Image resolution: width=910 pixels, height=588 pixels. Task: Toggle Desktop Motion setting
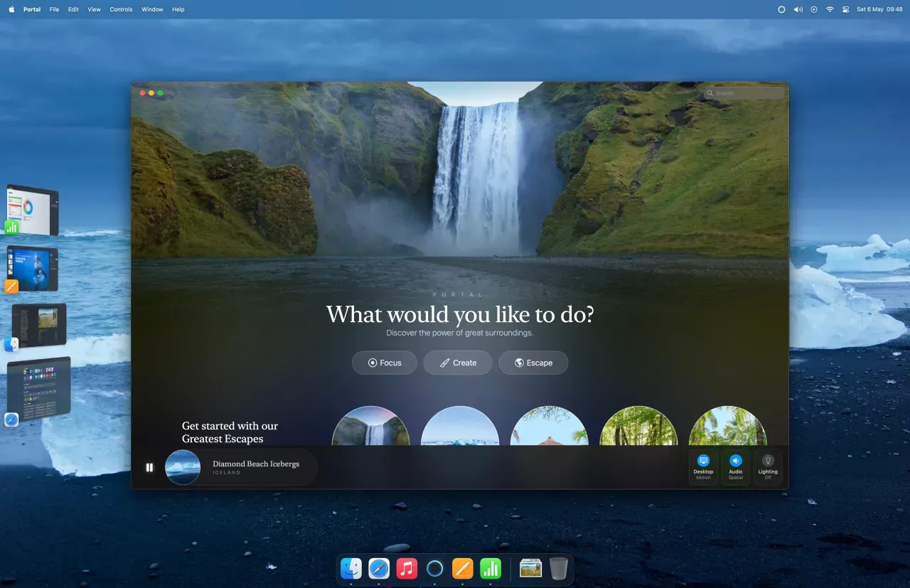[x=703, y=466]
